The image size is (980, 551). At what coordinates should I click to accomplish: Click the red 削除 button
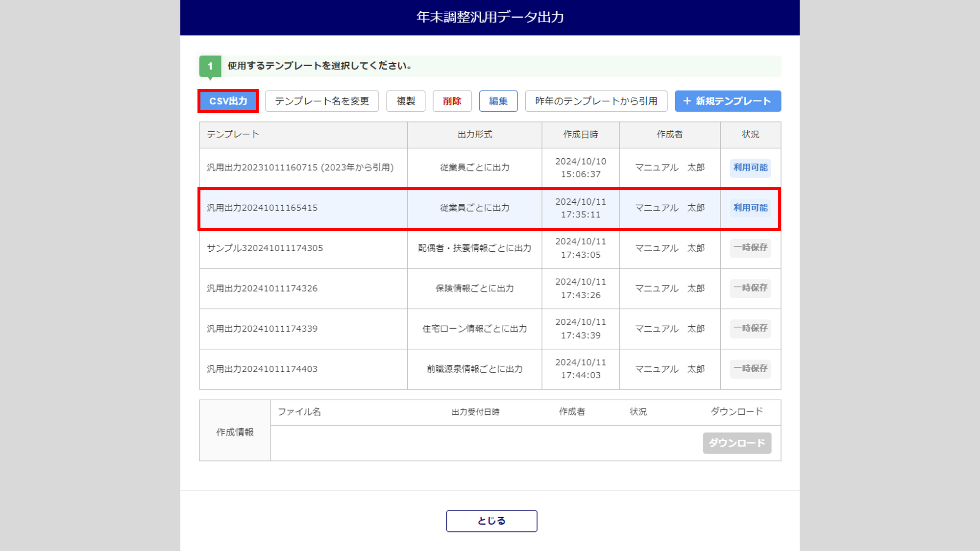pyautogui.click(x=452, y=101)
